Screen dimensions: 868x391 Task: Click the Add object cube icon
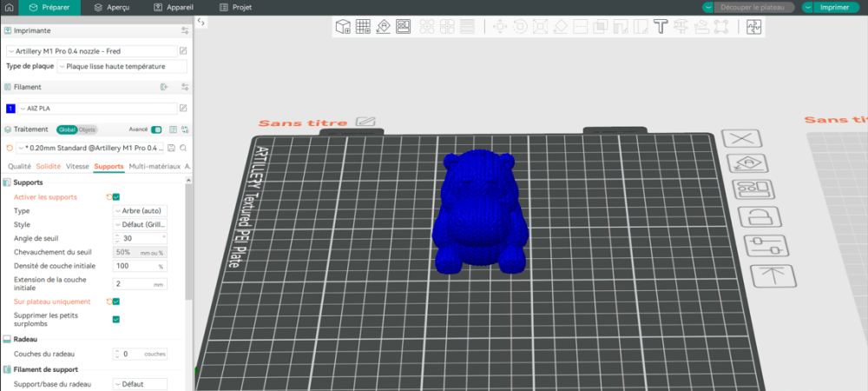tap(343, 27)
